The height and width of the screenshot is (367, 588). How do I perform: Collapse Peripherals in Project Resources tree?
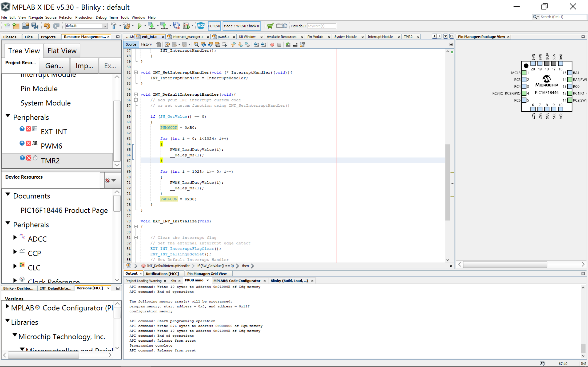click(x=8, y=116)
